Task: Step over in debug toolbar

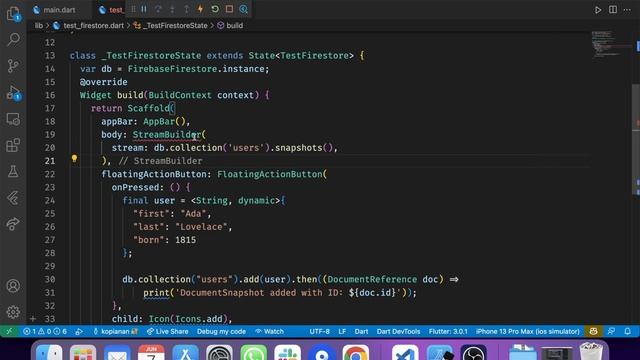Action: 158,9
